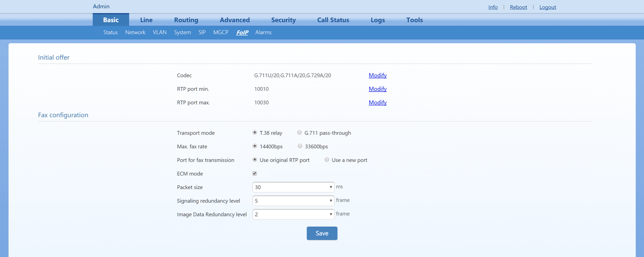This screenshot has height=257, width=644.
Task: Modify the RTP port min. value
Action: [378, 89]
